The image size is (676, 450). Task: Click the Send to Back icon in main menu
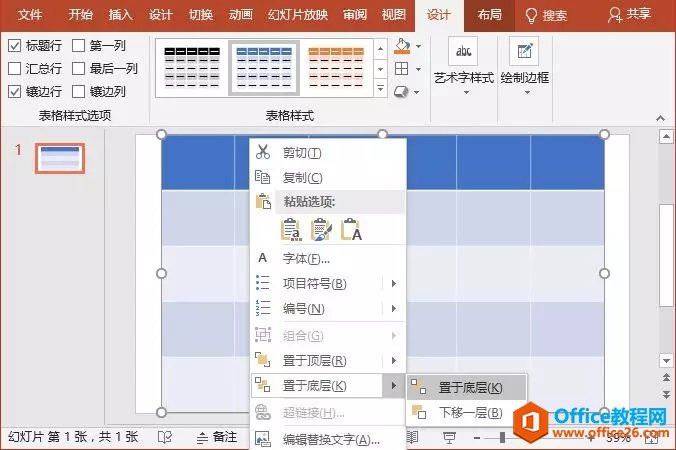pos(263,385)
